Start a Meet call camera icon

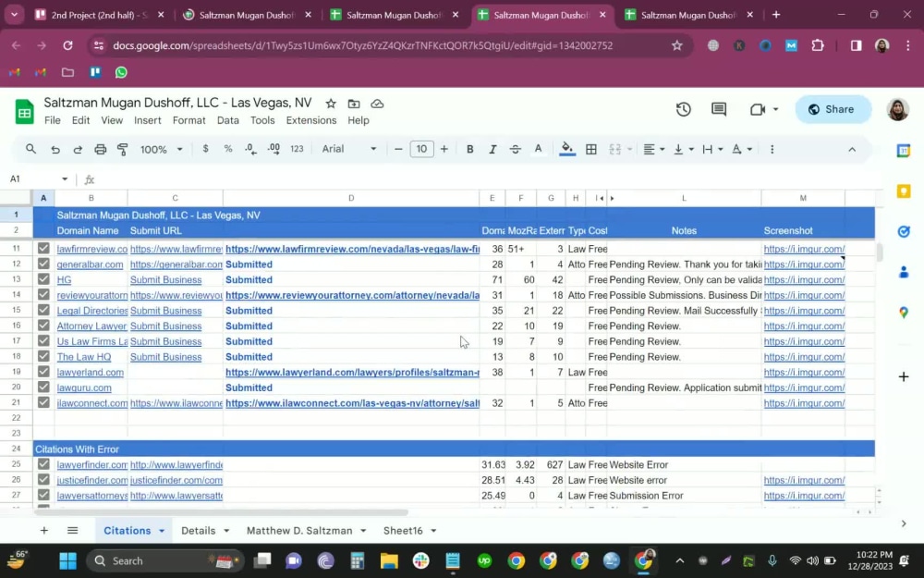(x=758, y=109)
